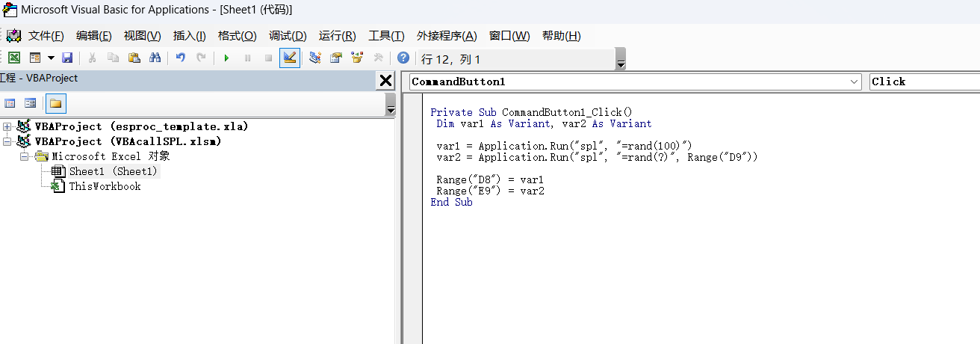Viewport: 980px width, 344px height.
Task: Click the VBA icon left of 文件 menu
Action: 13,36
